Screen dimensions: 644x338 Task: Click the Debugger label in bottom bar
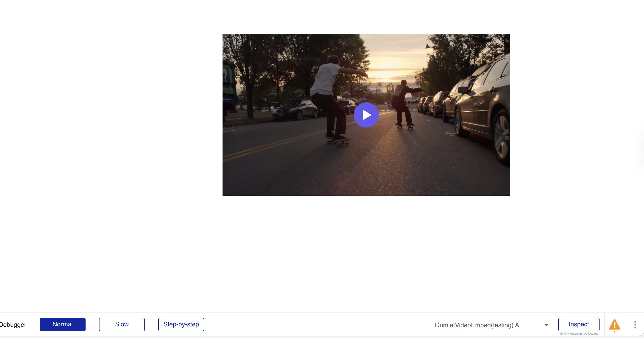point(13,325)
